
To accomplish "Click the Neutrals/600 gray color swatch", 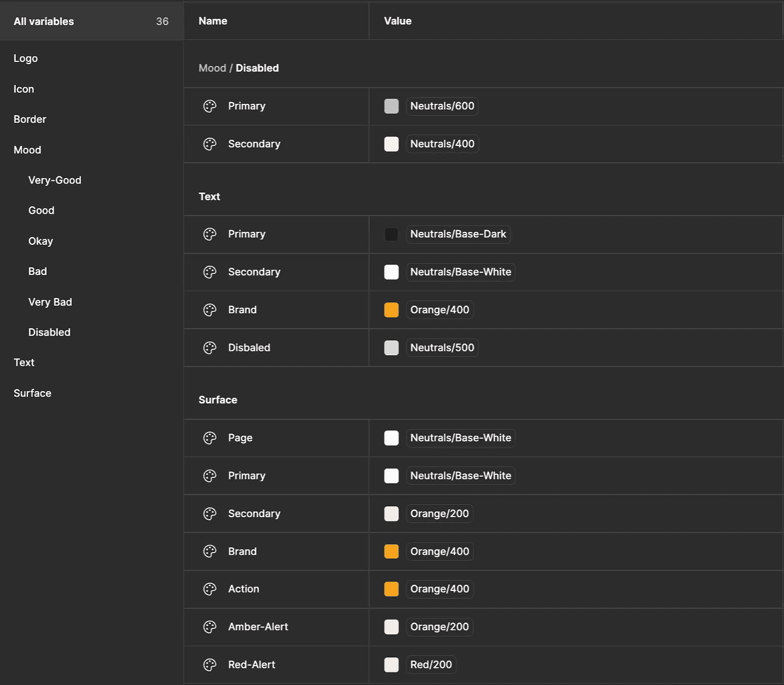I will coord(391,106).
